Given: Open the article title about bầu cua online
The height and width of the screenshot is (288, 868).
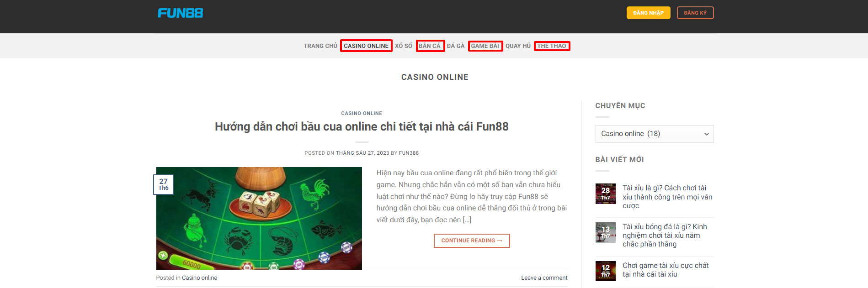Looking at the screenshot, I should click(x=362, y=126).
